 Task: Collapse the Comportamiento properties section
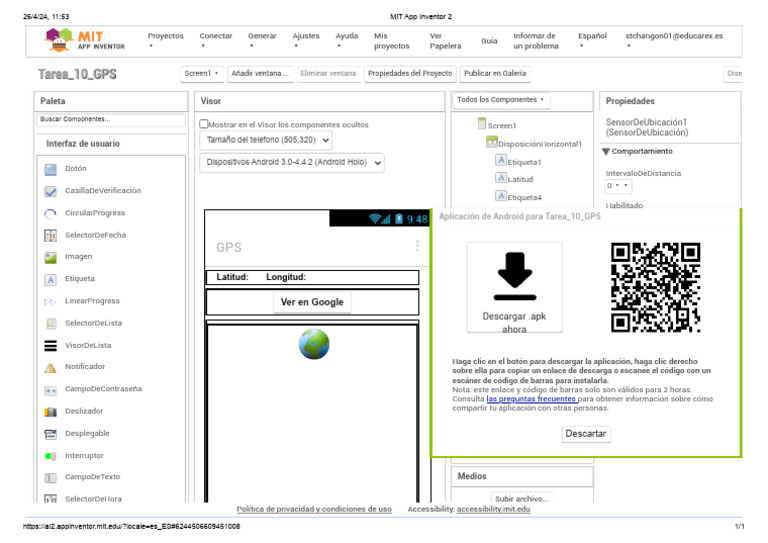606,151
